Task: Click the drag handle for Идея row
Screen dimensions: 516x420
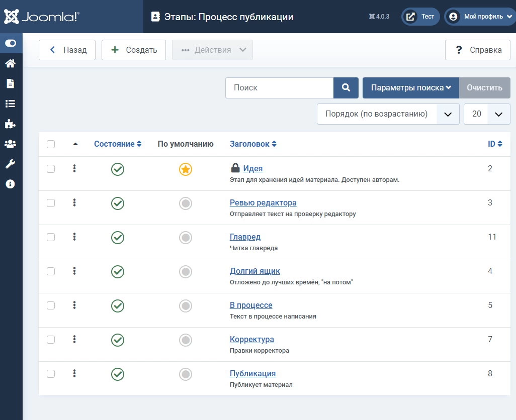Action: pyautogui.click(x=74, y=169)
